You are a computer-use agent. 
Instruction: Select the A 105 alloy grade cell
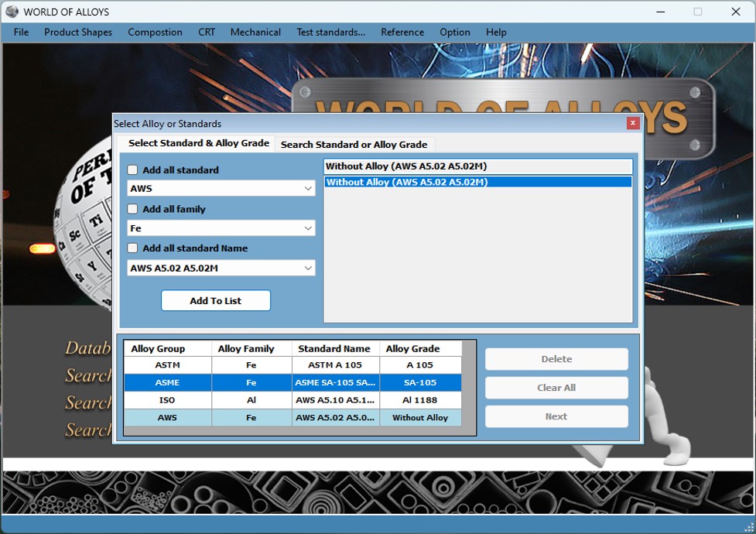[x=420, y=365]
